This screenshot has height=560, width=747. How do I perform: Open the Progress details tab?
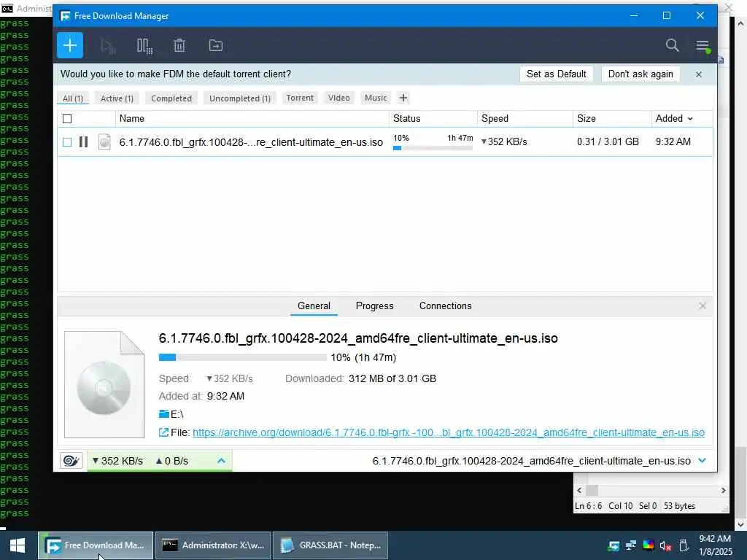click(x=374, y=306)
